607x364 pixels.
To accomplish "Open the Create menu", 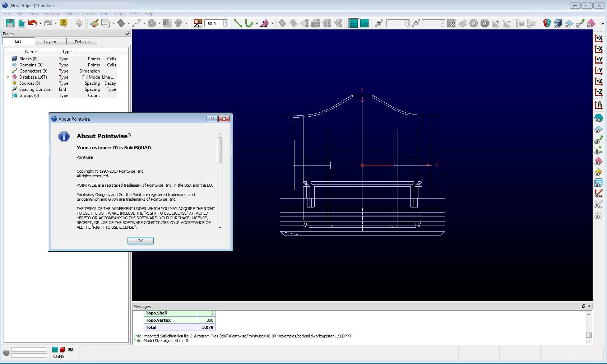I will [89, 14].
